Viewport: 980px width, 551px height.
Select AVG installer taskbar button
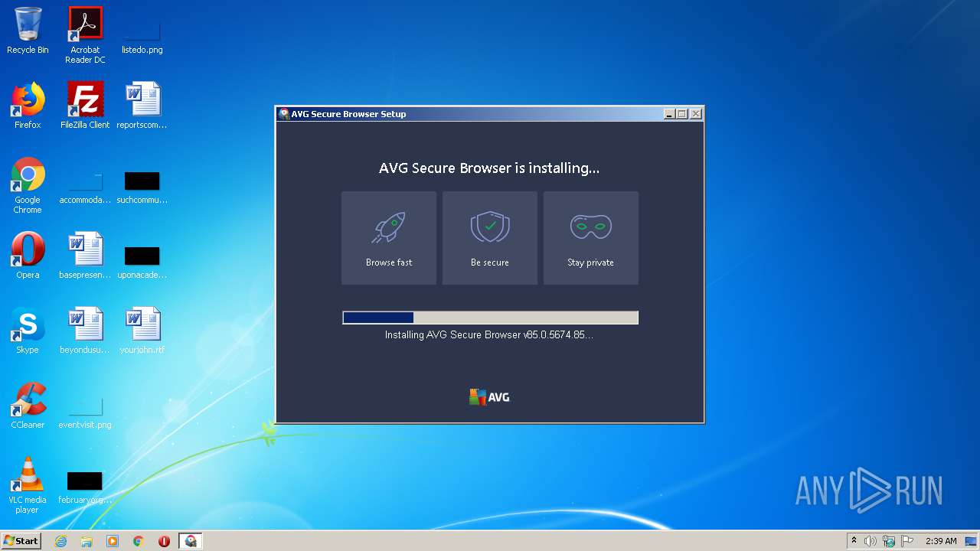[x=191, y=541]
